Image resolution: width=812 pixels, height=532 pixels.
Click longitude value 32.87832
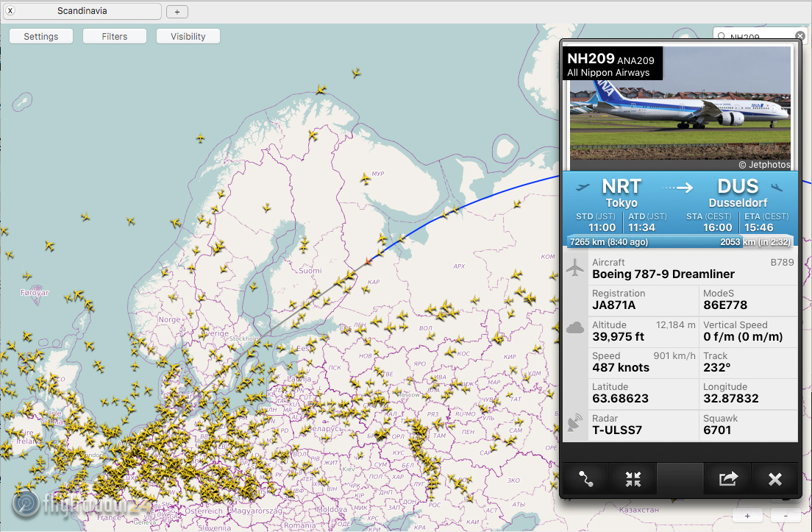(x=730, y=398)
